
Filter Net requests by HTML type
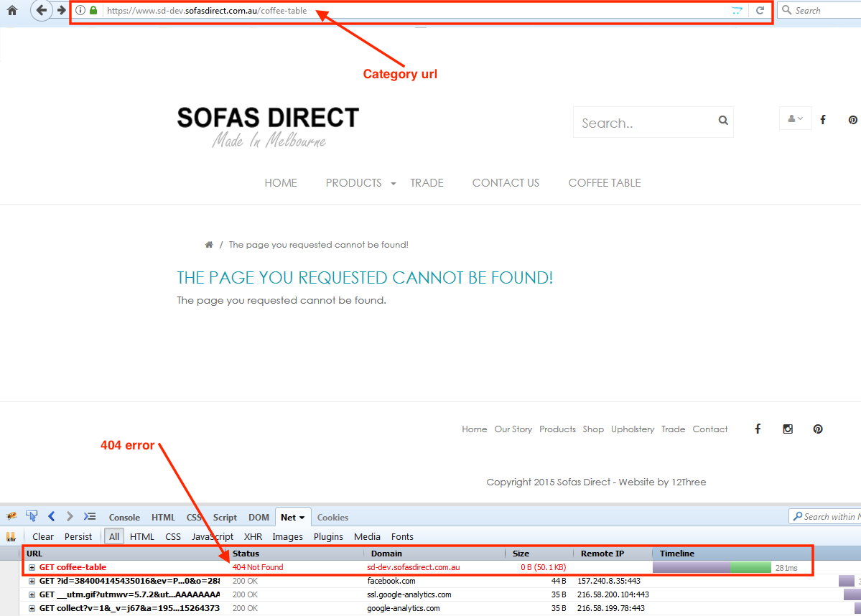tap(141, 536)
